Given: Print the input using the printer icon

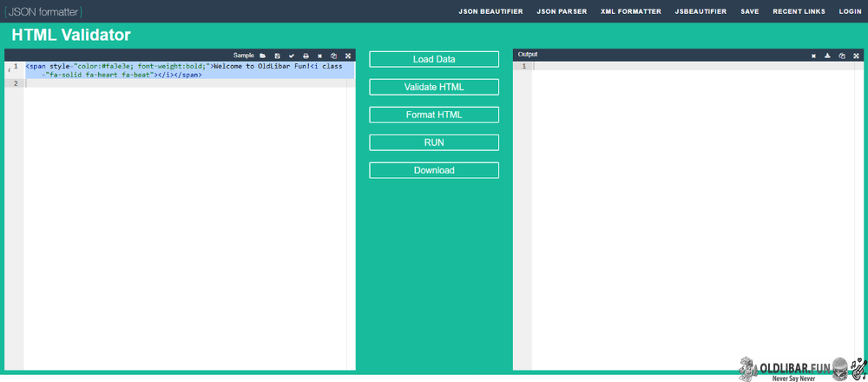Looking at the screenshot, I should click(x=306, y=56).
